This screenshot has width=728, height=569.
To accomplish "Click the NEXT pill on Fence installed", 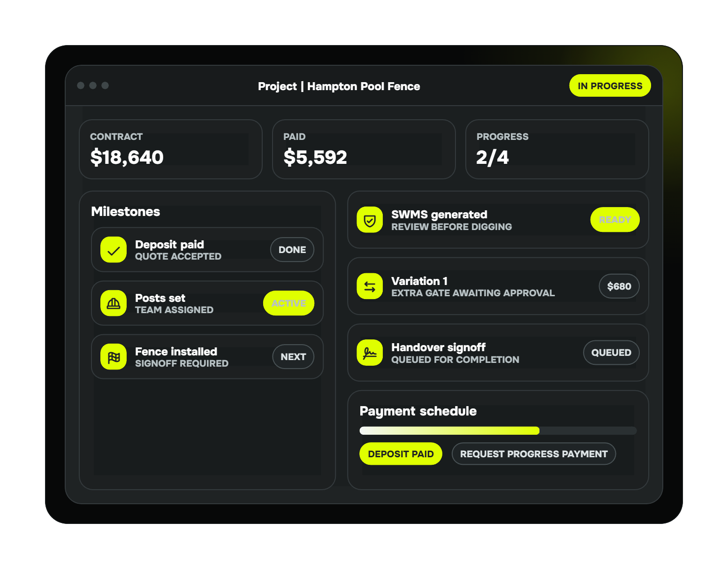I will pos(293,357).
